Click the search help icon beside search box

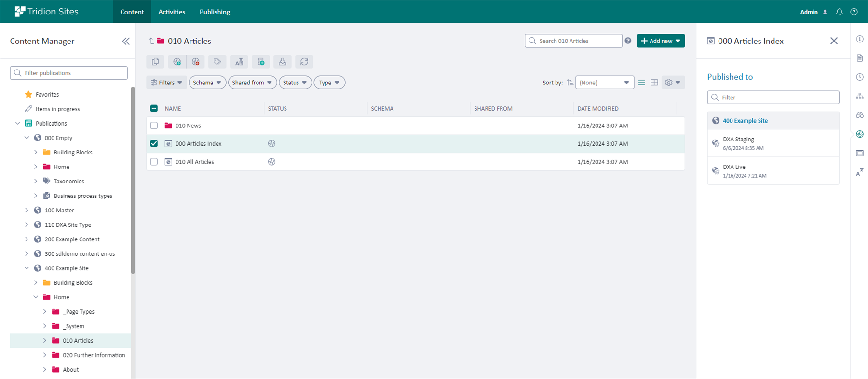click(628, 41)
